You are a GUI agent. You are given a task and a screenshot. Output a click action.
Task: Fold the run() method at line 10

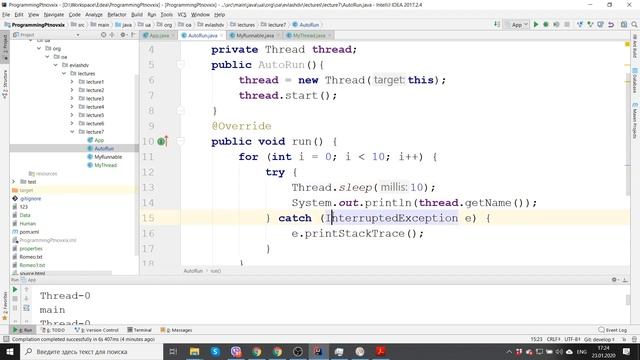180,142
